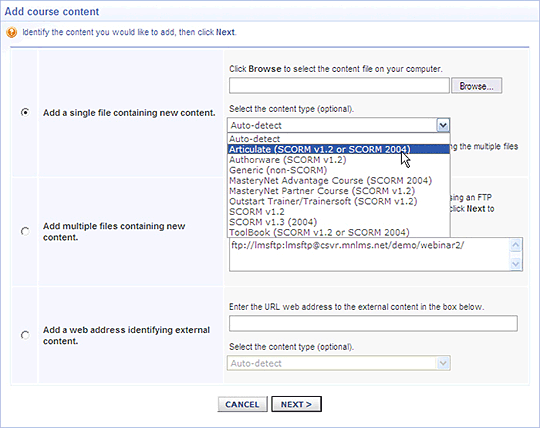Select the single file radio button
540x428 pixels.
25,112
